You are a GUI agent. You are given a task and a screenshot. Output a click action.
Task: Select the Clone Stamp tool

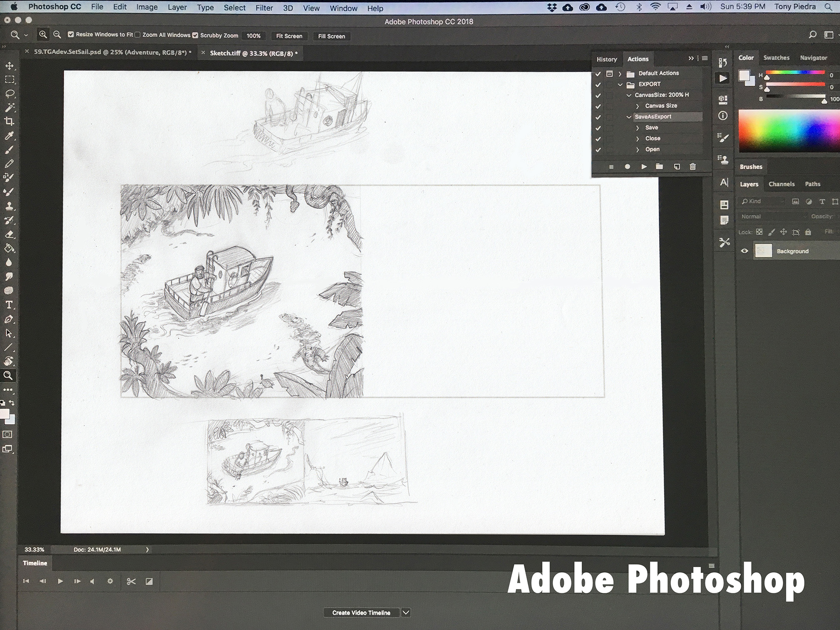pyautogui.click(x=9, y=206)
